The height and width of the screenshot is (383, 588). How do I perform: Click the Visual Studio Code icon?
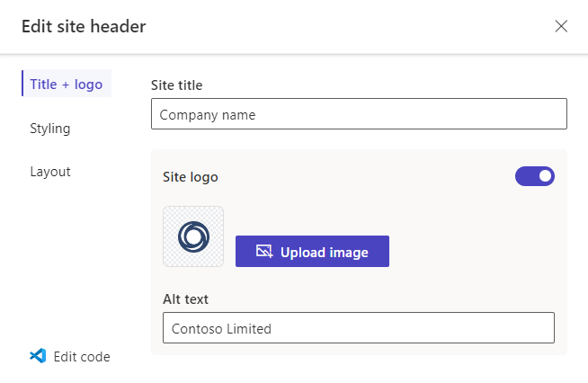pyautogui.click(x=38, y=356)
